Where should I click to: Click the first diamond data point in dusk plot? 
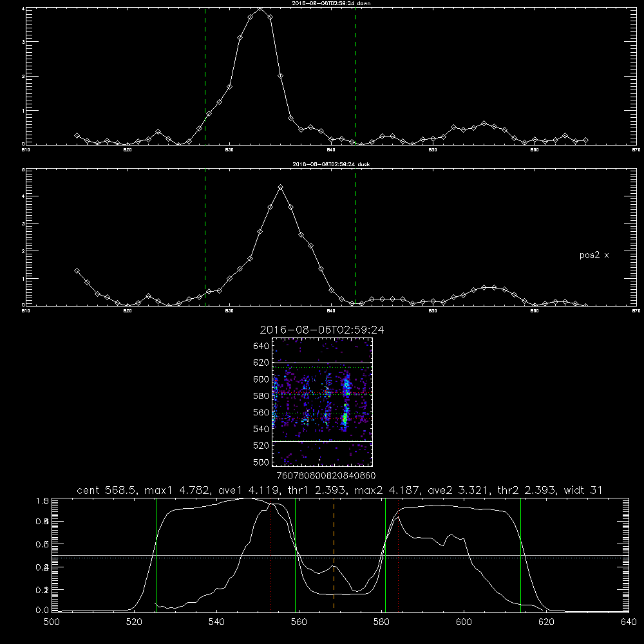(77, 271)
